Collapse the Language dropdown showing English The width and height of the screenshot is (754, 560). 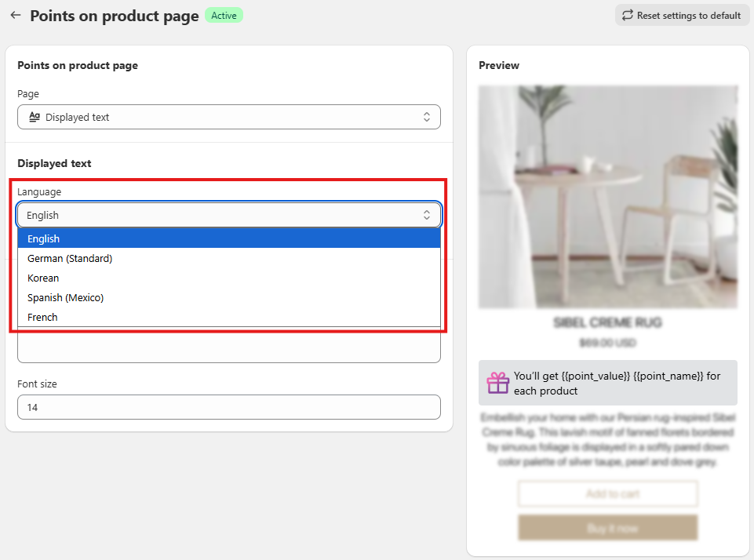click(228, 215)
